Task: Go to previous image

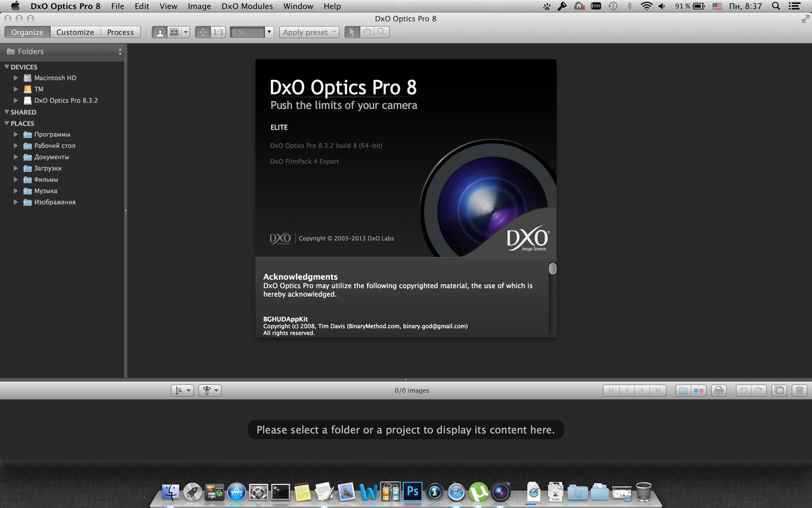Action: (x=627, y=390)
